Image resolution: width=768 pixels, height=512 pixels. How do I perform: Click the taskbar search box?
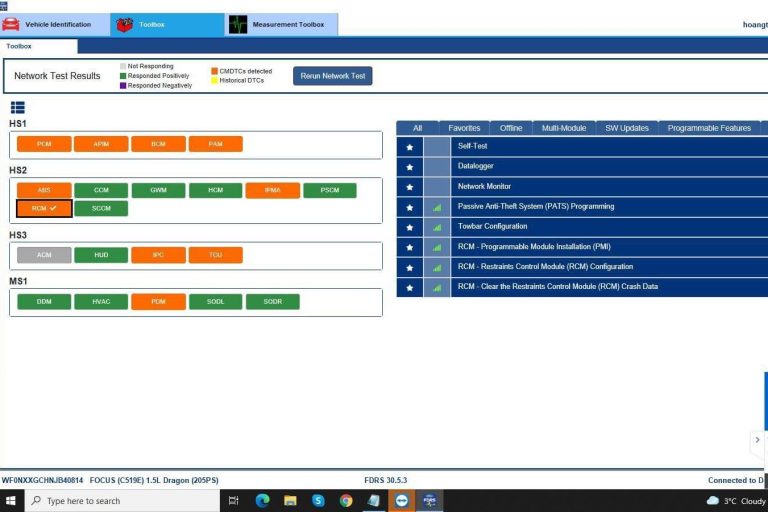122,501
